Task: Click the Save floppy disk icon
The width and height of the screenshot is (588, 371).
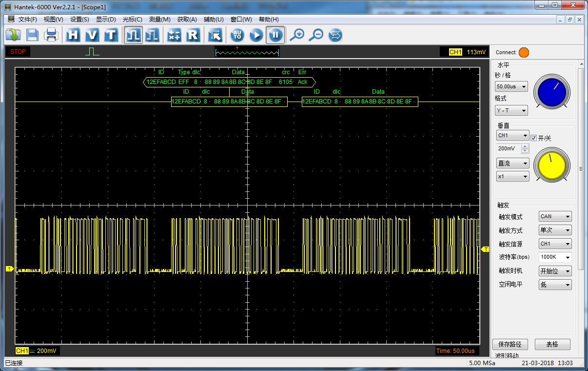Action: [32, 35]
